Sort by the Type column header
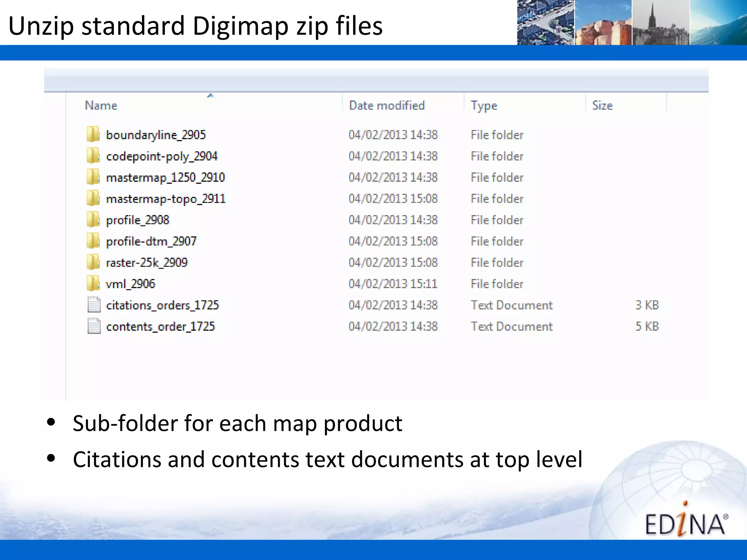Image resolution: width=747 pixels, height=560 pixels. [x=484, y=106]
